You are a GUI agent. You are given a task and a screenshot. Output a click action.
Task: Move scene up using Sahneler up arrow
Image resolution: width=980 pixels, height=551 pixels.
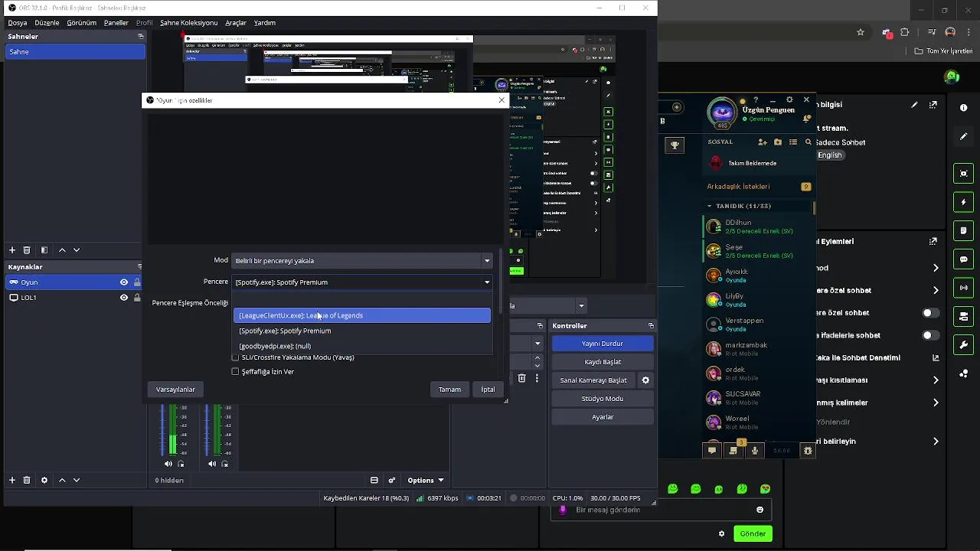click(x=63, y=250)
